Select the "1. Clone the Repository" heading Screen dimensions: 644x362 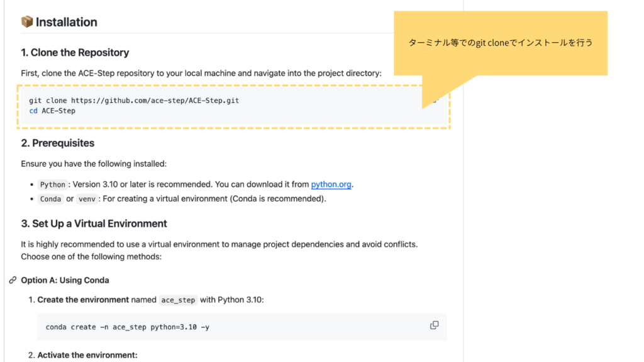[75, 53]
